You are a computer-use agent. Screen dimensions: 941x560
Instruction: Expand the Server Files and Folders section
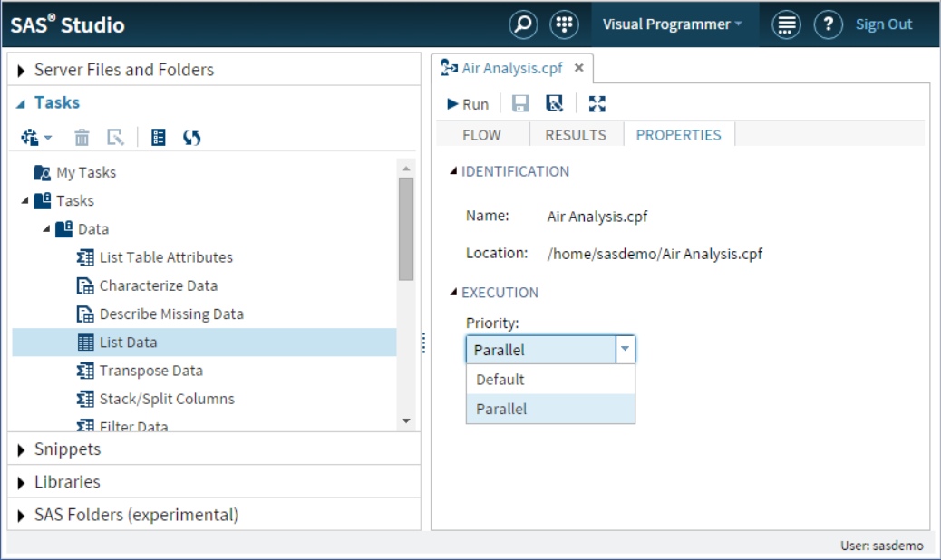(x=123, y=70)
